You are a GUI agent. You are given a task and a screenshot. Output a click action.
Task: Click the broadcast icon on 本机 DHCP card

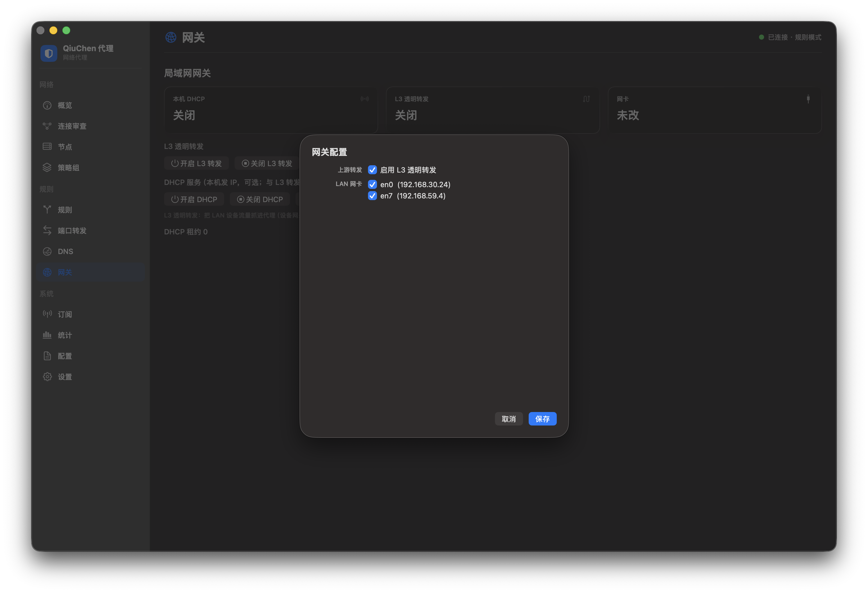tap(365, 99)
